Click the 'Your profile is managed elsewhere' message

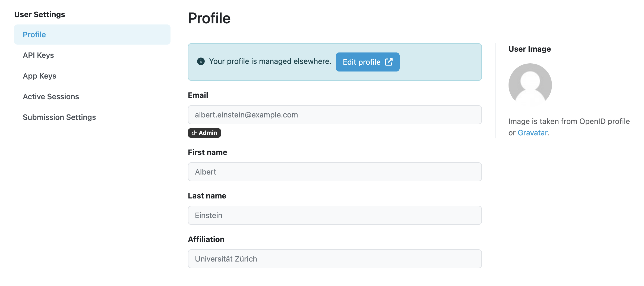pyautogui.click(x=270, y=61)
